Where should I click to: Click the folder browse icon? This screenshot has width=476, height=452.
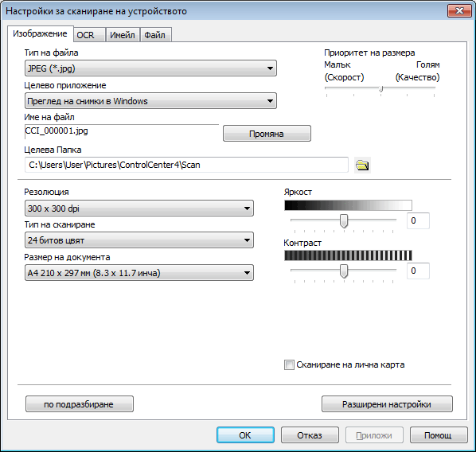pyautogui.click(x=362, y=166)
